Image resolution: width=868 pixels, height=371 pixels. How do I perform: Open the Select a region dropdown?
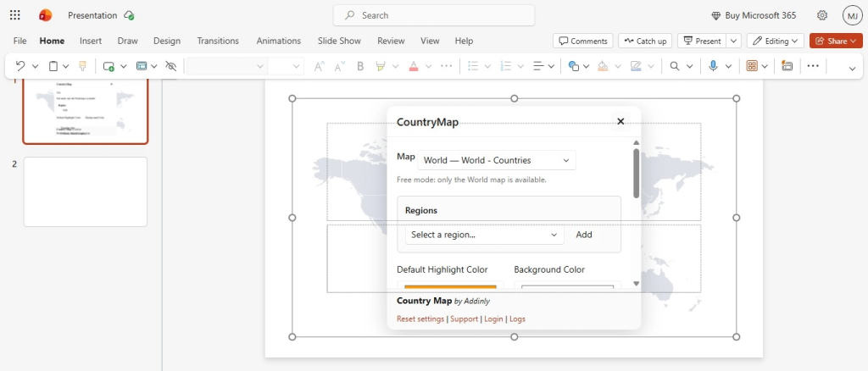click(484, 235)
